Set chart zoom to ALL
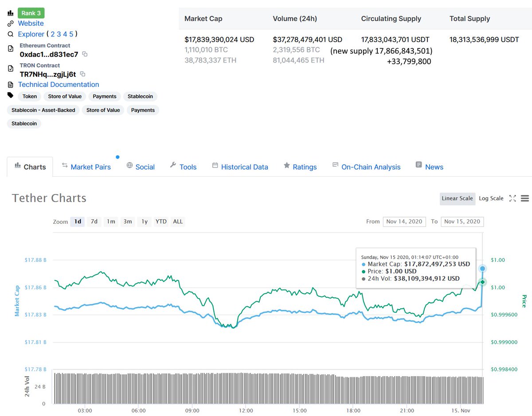This screenshot has width=532, height=416. coord(178,222)
